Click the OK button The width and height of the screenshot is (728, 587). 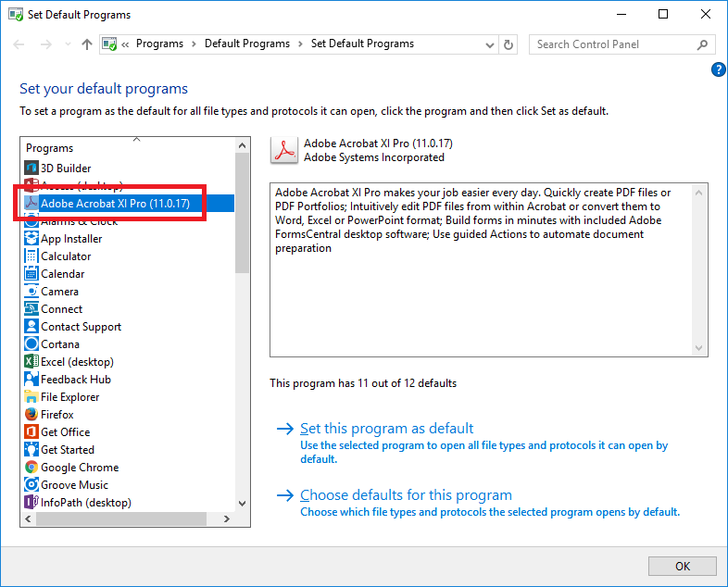click(x=682, y=566)
